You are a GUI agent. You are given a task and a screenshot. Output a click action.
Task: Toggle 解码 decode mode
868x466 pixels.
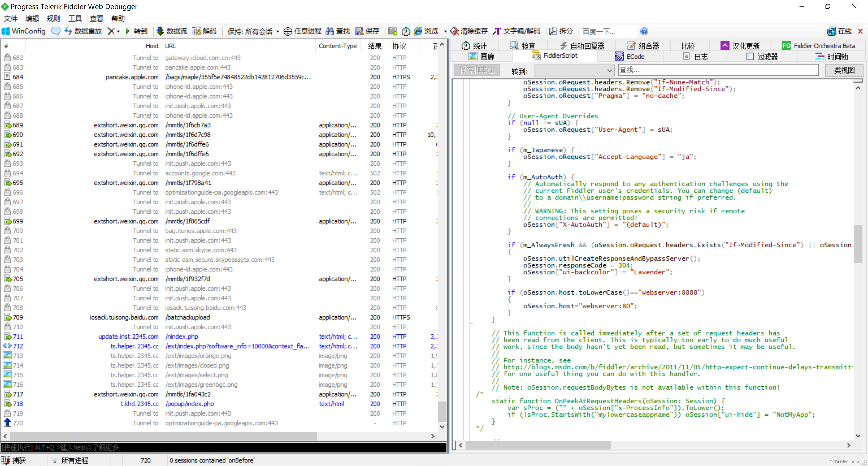(205, 31)
